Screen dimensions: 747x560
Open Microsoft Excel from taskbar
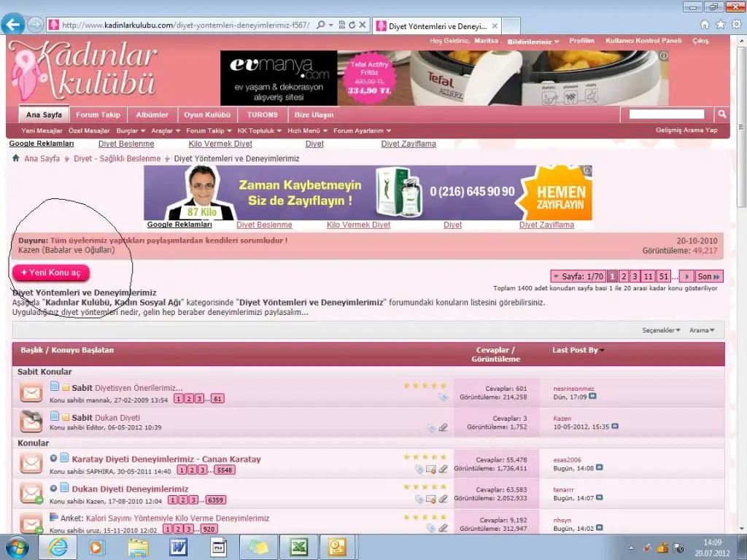[x=298, y=548]
